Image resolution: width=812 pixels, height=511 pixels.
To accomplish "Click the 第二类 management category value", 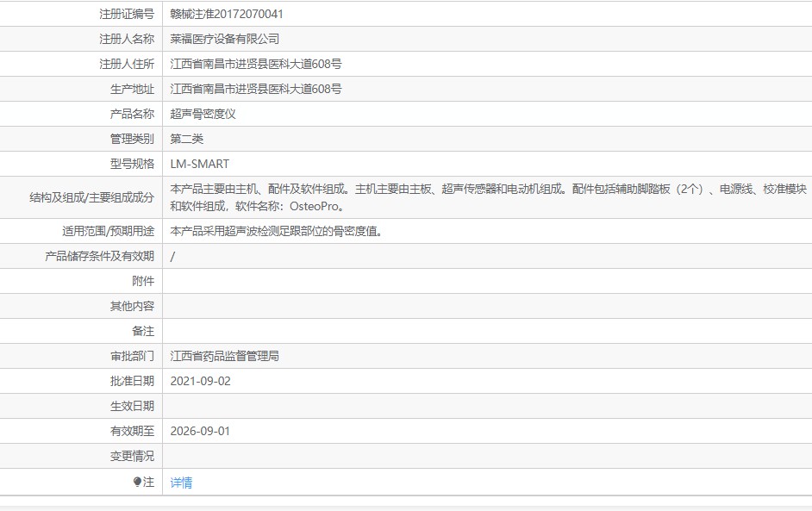I will click(187, 139).
